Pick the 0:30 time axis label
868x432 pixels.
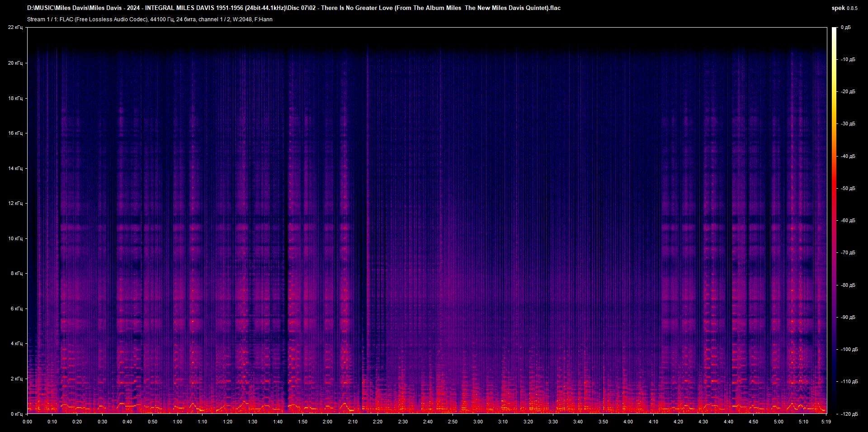click(x=103, y=422)
